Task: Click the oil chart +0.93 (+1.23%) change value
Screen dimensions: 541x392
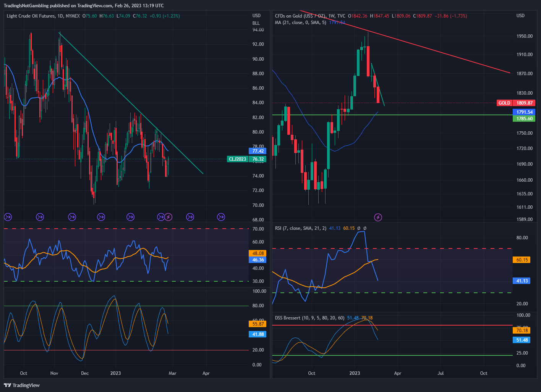Action: click(164, 16)
